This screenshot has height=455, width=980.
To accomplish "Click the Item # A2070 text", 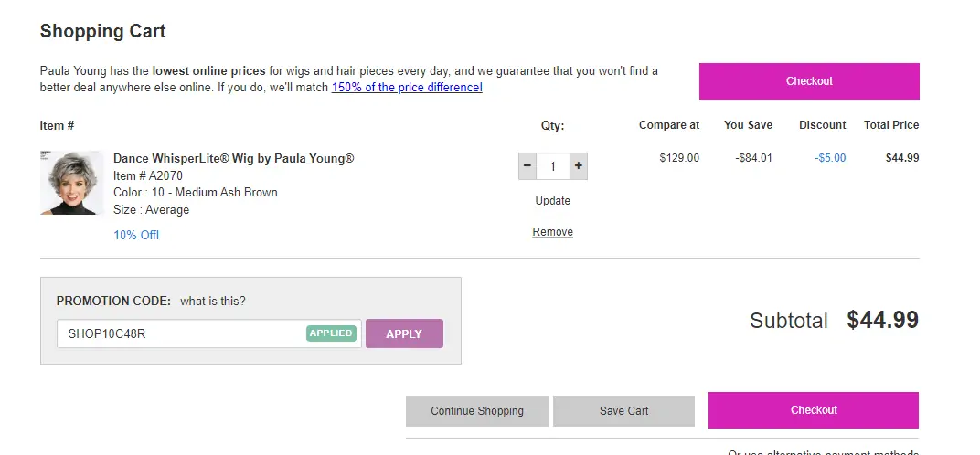I will [x=143, y=175].
